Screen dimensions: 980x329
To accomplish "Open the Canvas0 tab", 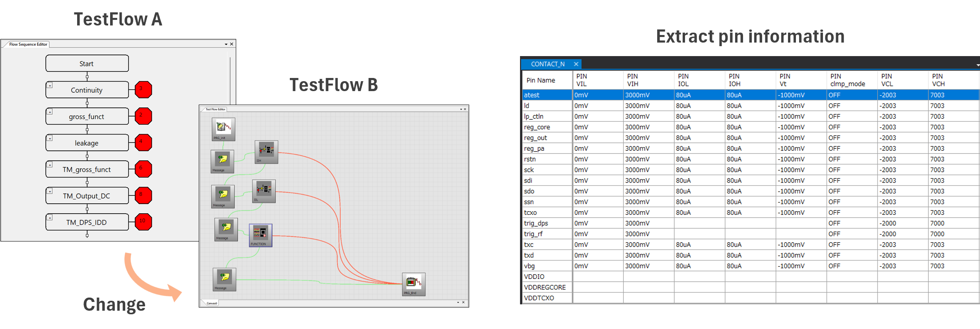I will pos(212,303).
